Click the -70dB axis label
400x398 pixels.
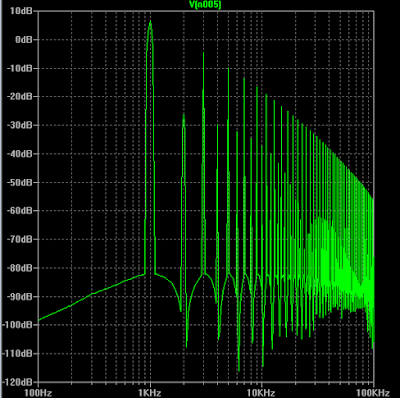click(x=20, y=239)
